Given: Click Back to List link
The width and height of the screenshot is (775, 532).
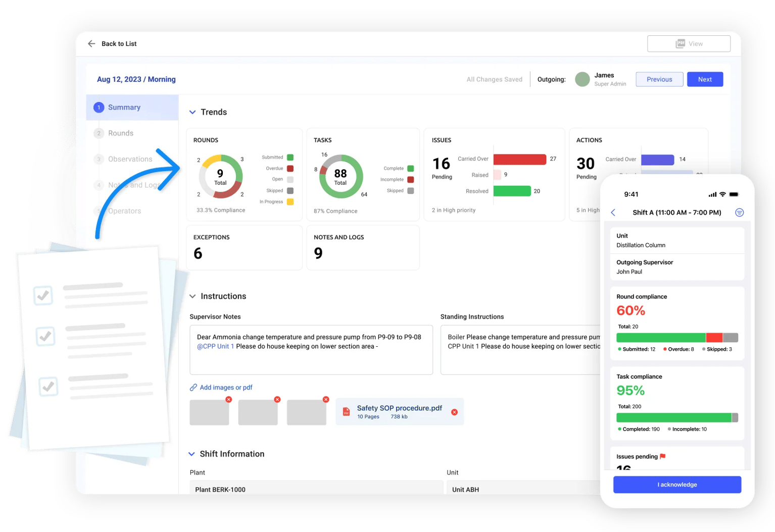Looking at the screenshot, I should [x=119, y=44].
